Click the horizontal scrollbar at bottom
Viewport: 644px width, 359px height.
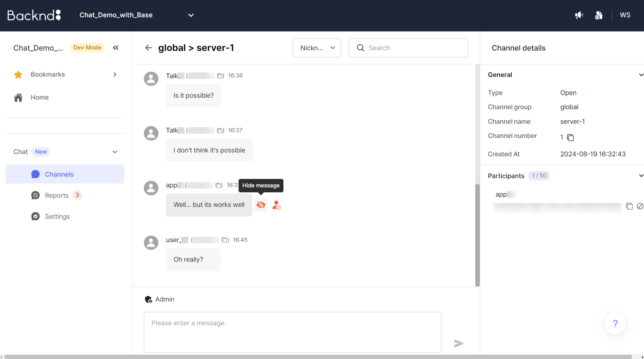[318, 357]
